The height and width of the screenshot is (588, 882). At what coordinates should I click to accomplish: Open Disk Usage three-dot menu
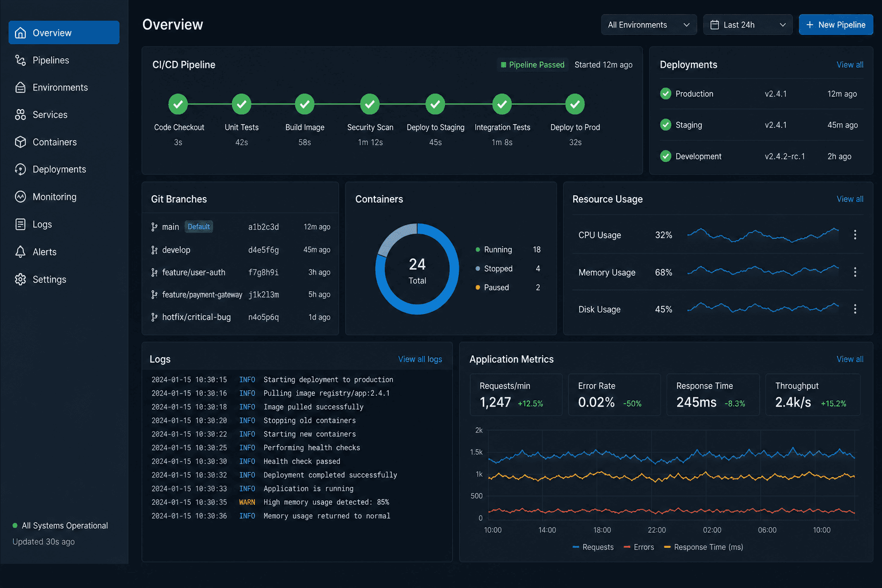pyautogui.click(x=855, y=309)
